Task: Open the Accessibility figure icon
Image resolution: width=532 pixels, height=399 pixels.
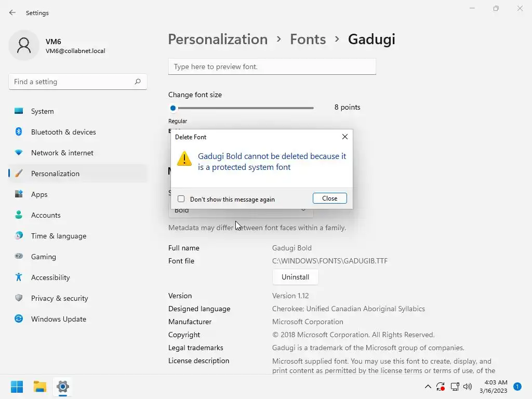Action: (x=19, y=277)
